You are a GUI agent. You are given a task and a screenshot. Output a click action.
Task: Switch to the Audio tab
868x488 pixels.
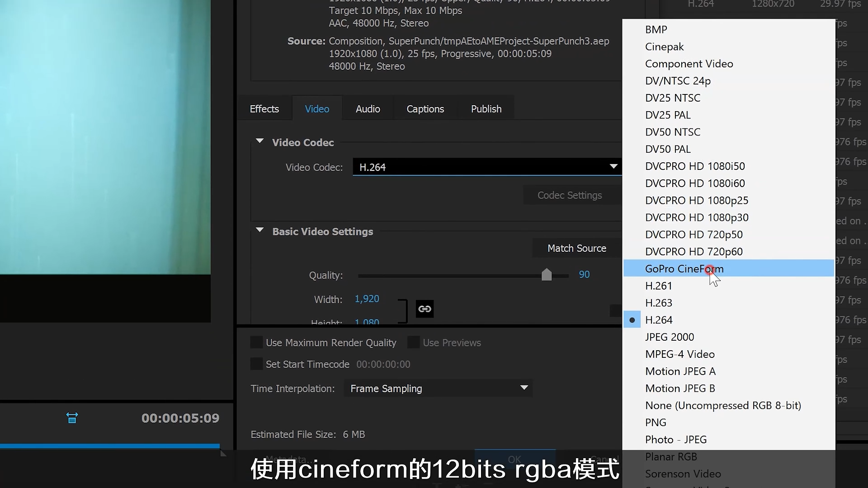point(368,109)
